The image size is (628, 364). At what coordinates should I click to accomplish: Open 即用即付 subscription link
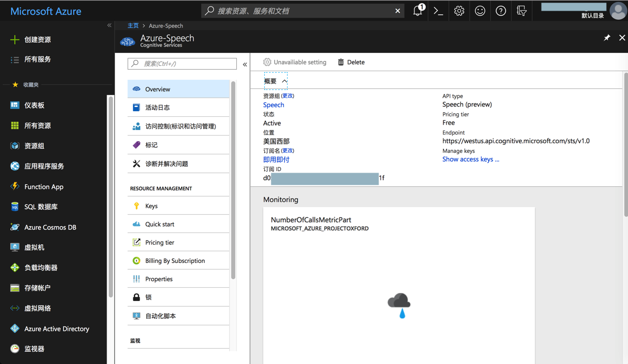pyautogui.click(x=276, y=159)
